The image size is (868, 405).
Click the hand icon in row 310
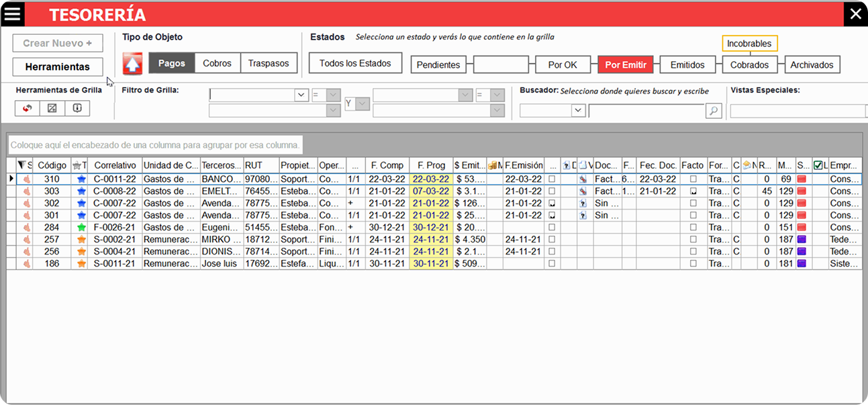pyautogui.click(x=27, y=179)
